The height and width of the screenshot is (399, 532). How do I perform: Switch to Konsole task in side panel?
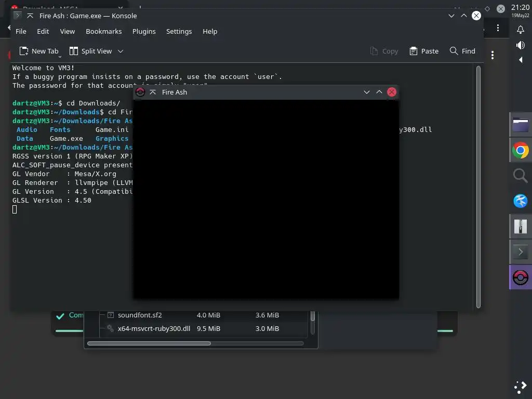coord(521,252)
